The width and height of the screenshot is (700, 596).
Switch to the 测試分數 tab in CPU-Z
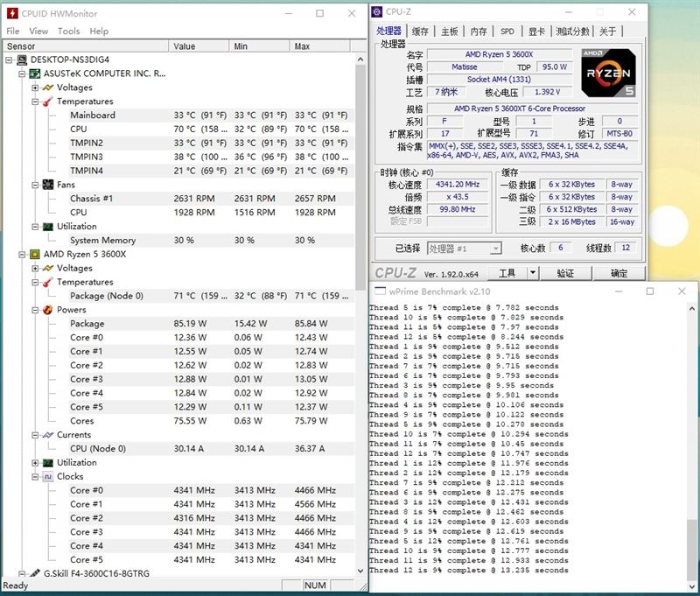coord(572,32)
